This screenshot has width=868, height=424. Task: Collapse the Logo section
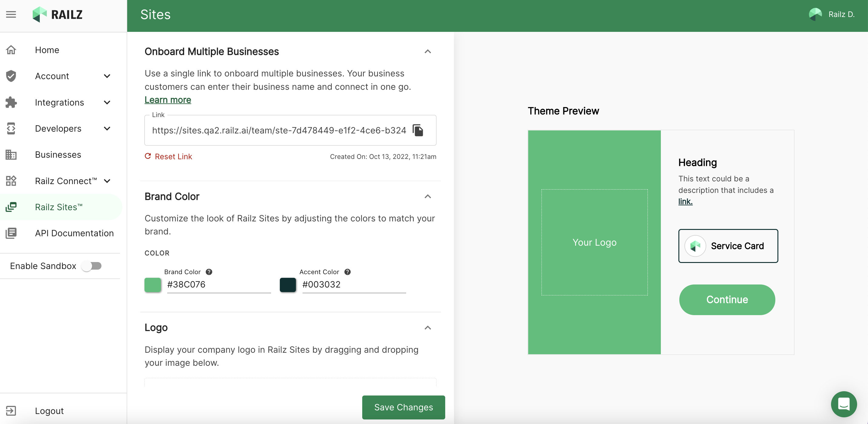428,328
